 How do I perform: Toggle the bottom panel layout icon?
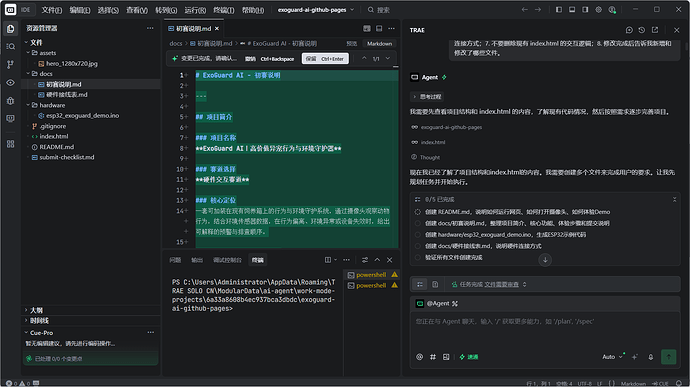click(572, 10)
